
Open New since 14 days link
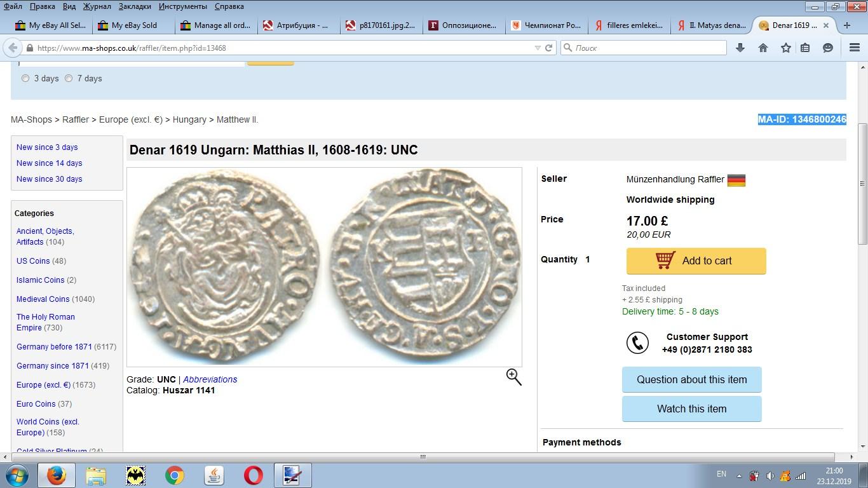(49, 163)
